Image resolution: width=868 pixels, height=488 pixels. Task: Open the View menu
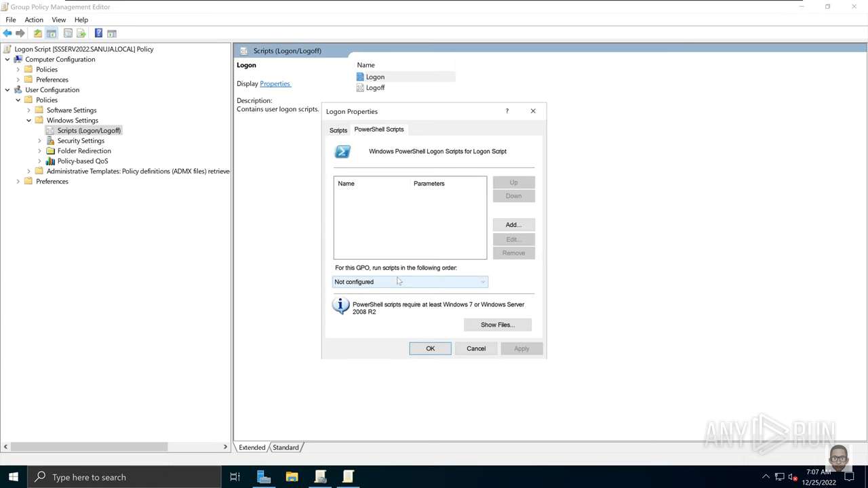click(x=59, y=20)
